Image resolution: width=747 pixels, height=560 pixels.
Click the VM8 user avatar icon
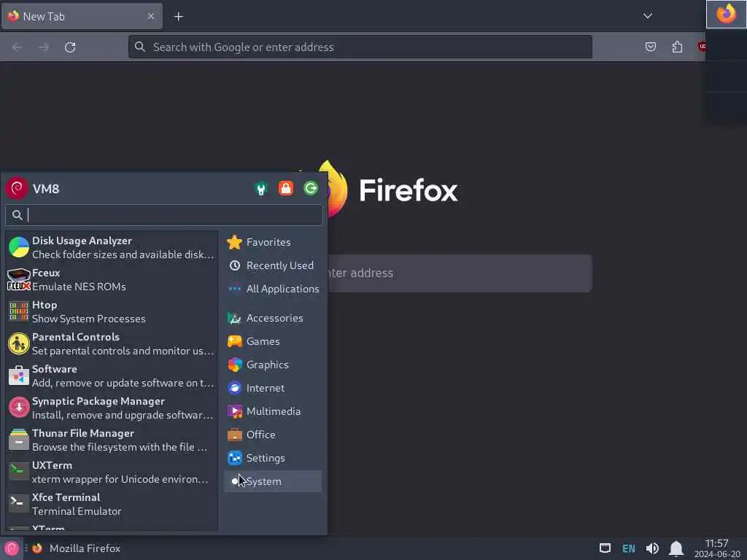(18, 189)
